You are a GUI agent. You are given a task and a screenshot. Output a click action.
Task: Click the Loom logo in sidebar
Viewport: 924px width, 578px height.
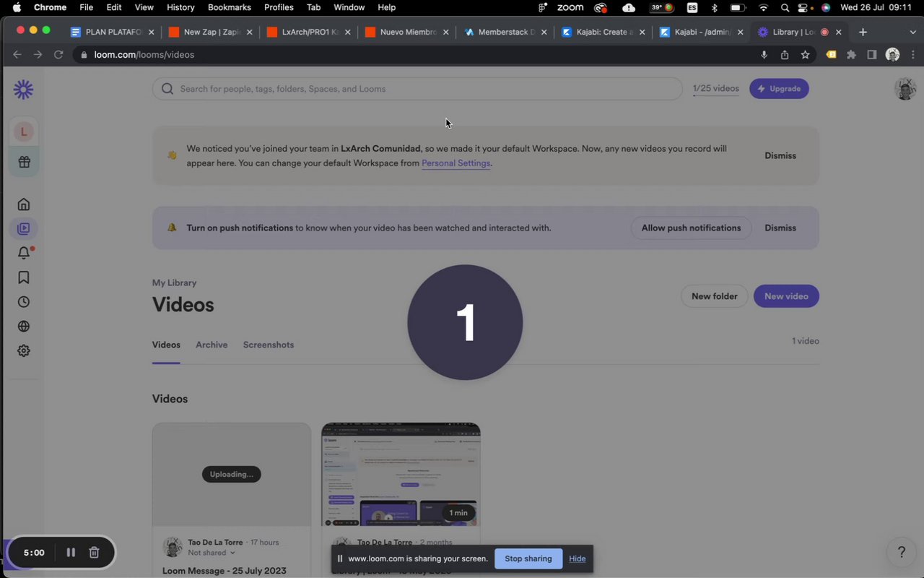coord(24,90)
